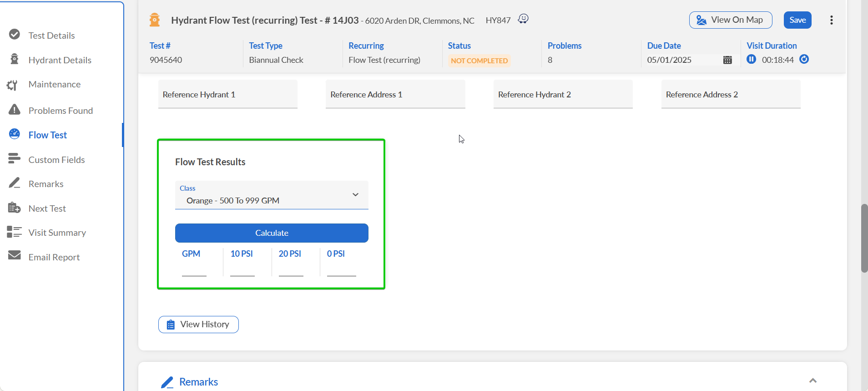
Task: Navigate to Email Report
Action: click(54, 257)
